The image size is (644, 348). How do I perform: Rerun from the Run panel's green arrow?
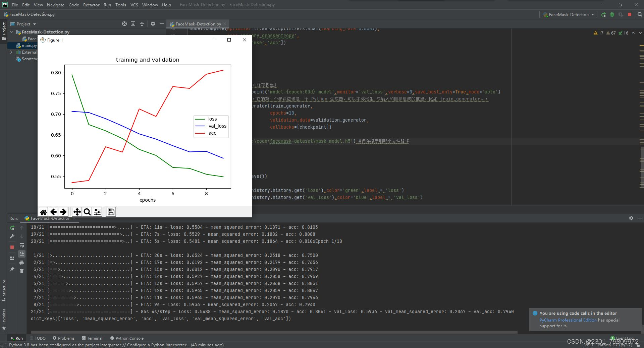pyautogui.click(x=12, y=228)
